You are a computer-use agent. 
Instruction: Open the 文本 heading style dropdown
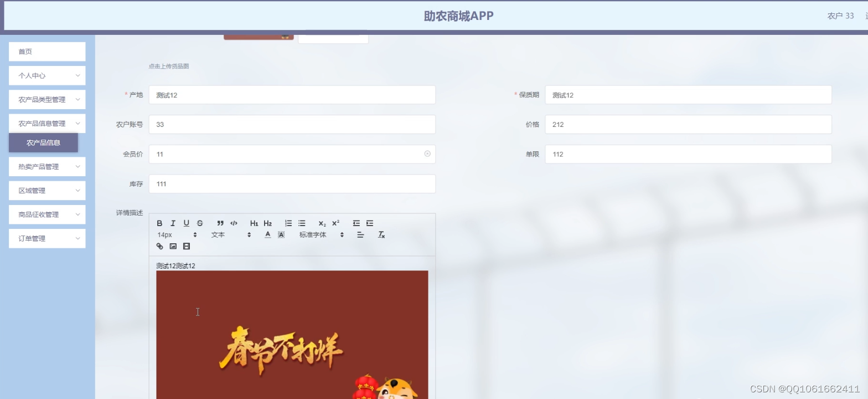[231, 235]
